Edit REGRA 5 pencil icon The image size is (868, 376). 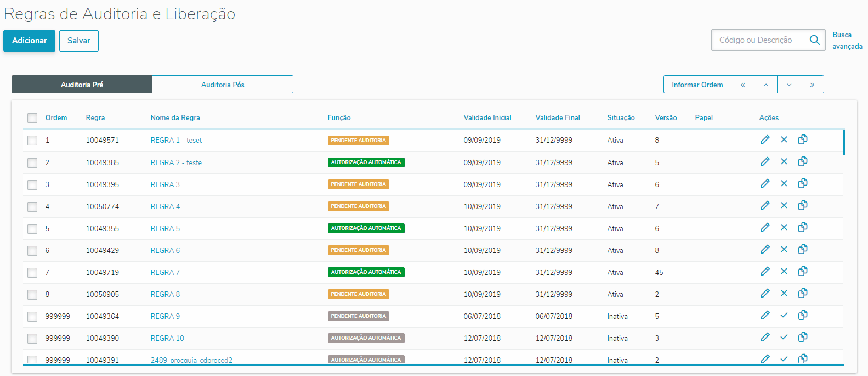click(x=765, y=227)
